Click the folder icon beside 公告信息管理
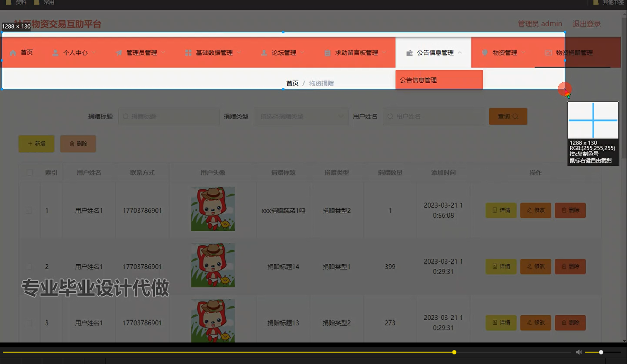This screenshot has width=627, height=364. 409,53
